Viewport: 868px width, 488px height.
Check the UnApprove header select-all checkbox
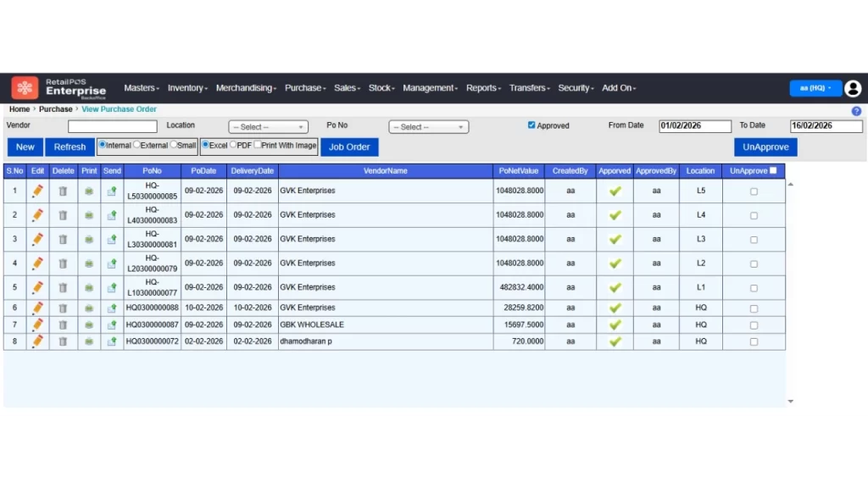773,171
